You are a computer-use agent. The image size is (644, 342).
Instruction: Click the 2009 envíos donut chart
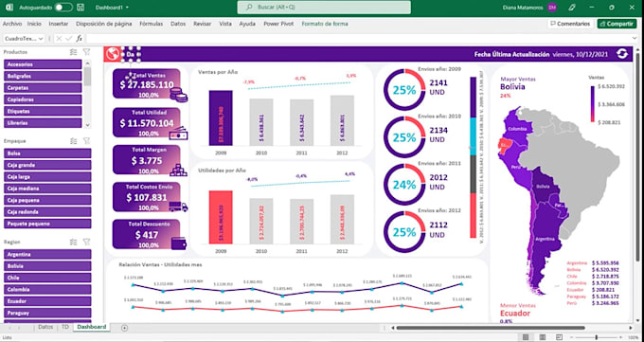tap(404, 90)
